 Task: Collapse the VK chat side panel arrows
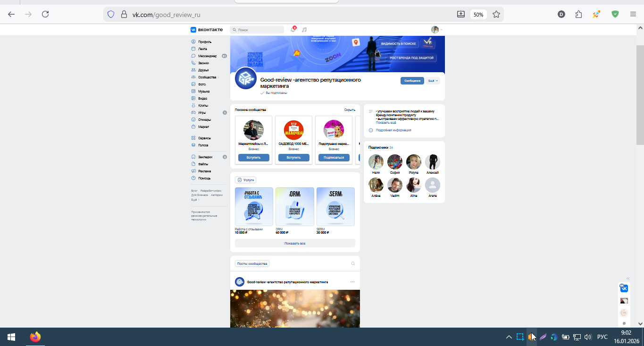pos(628,278)
